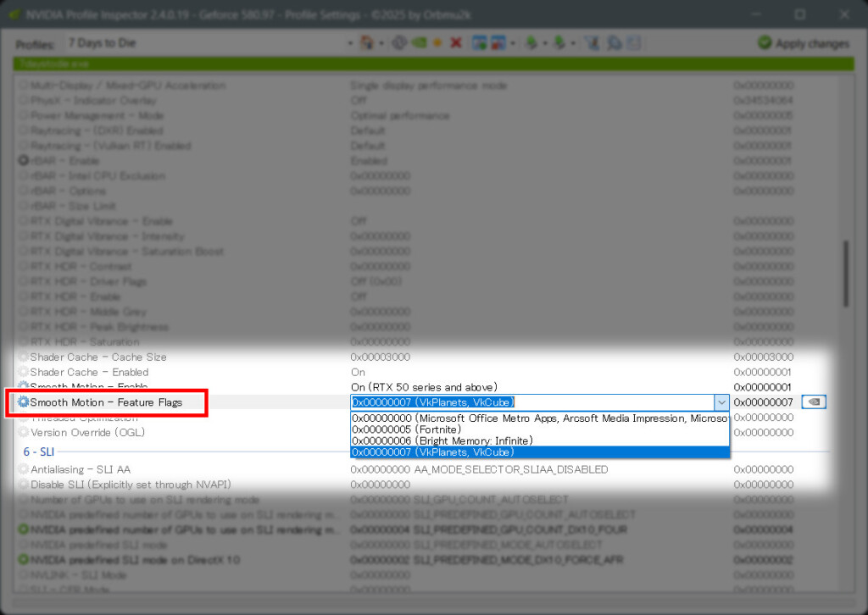Viewport: 868px width, 615px height.
Task: Select the Shader Cache - Cache Size setting name
Action: click(98, 357)
